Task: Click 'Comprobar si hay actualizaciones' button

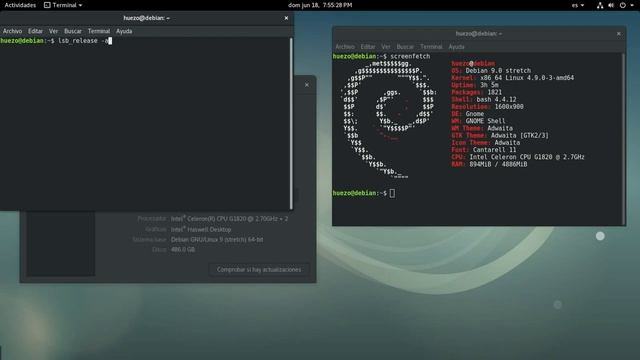Action: (259, 270)
